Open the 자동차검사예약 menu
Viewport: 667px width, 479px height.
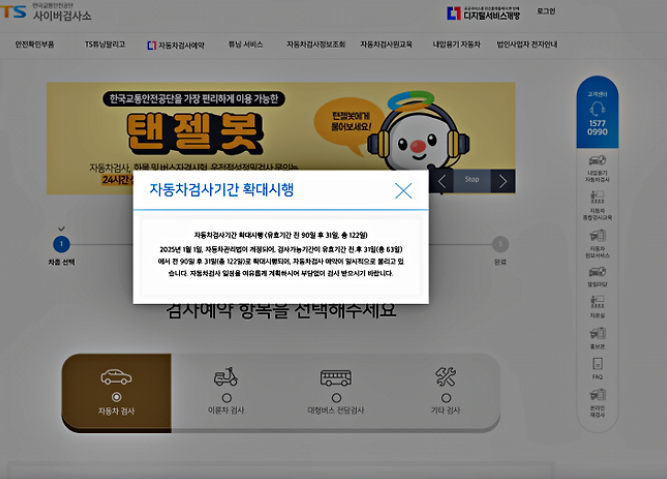pyautogui.click(x=176, y=45)
